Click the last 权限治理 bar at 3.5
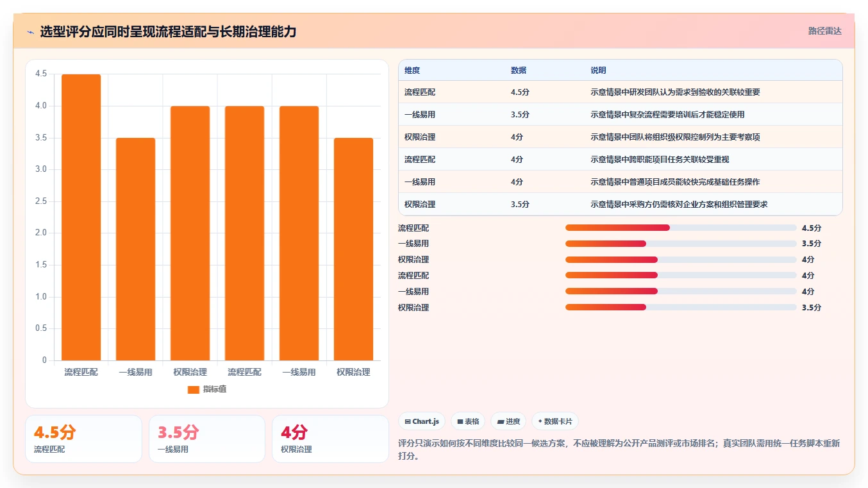The width and height of the screenshot is (868, 488). [353, 249]
